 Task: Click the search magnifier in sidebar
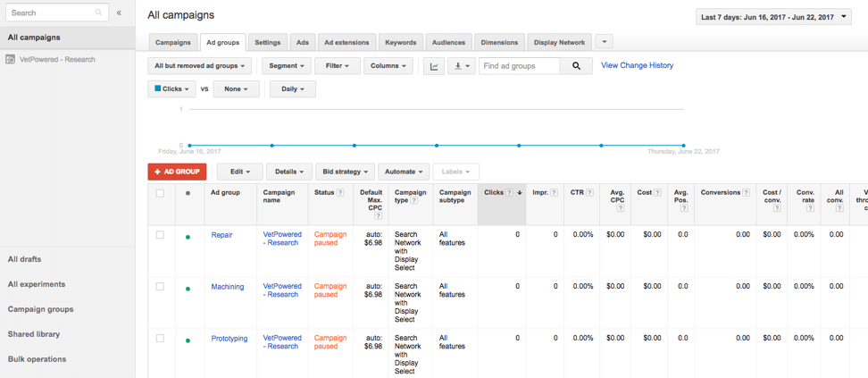point(99,13)
